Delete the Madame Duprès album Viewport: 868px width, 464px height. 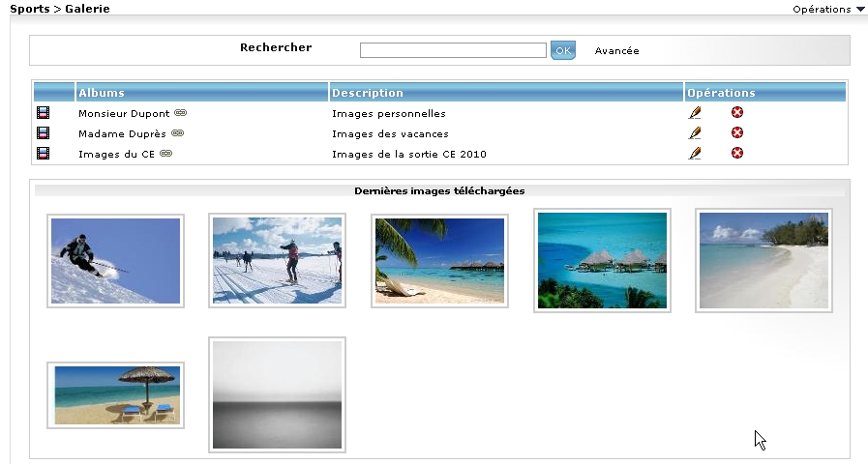737,132
